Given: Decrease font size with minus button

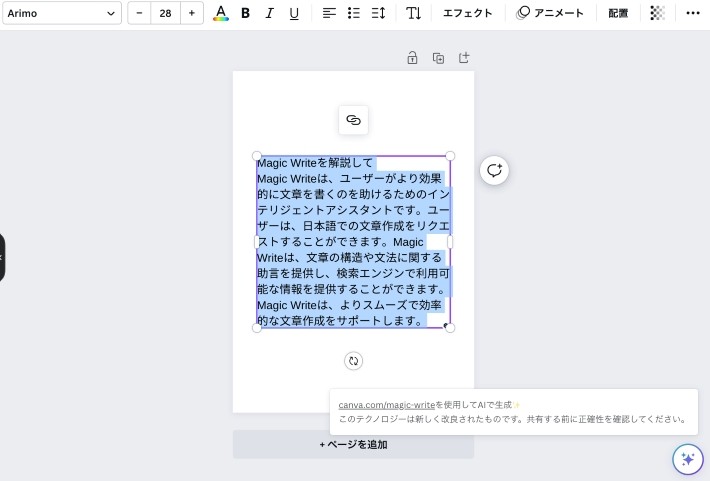Looking at the screenshot, I should [139, 13].
